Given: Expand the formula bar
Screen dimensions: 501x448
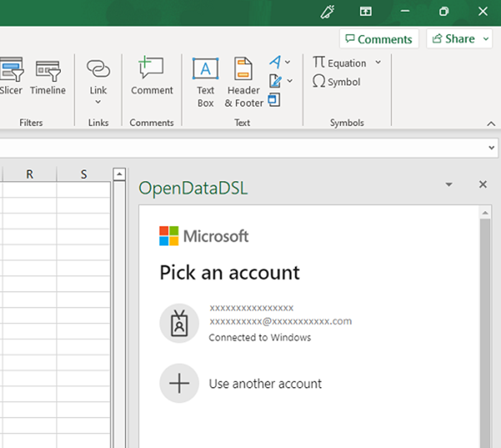Looking at the screenshot, I should click(x=492, y=147).
